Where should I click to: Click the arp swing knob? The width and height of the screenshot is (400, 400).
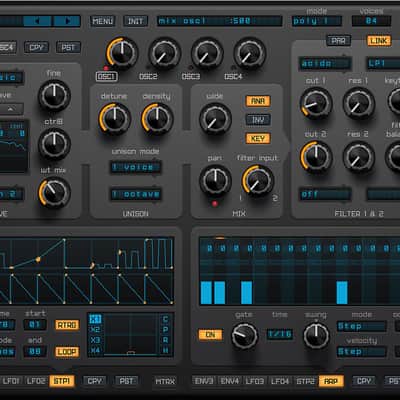316,336
